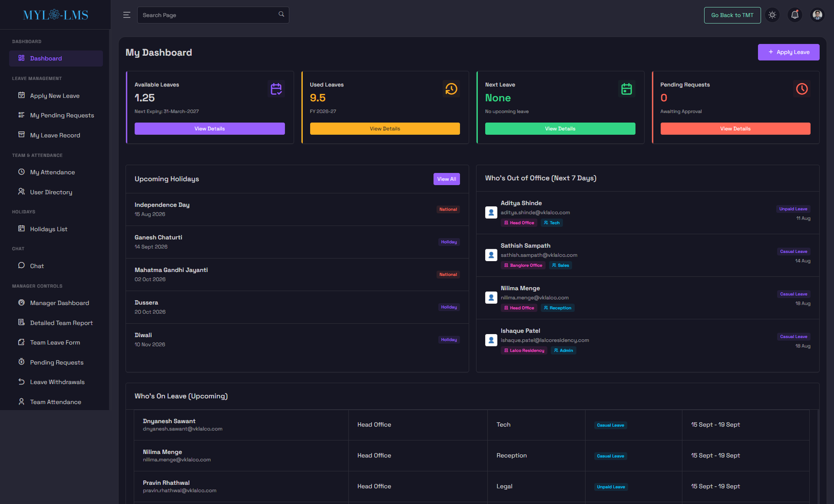The image size is (834, 504).
Task: Click the Manager Dashboard gauge icon
Action: [x=21, y=302]
